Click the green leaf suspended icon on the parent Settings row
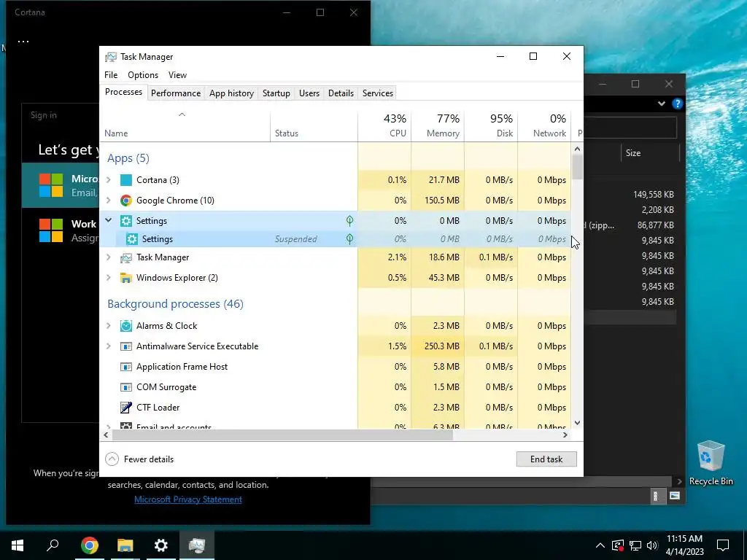This screenshot has width=747, height=560. pos(349,221)
